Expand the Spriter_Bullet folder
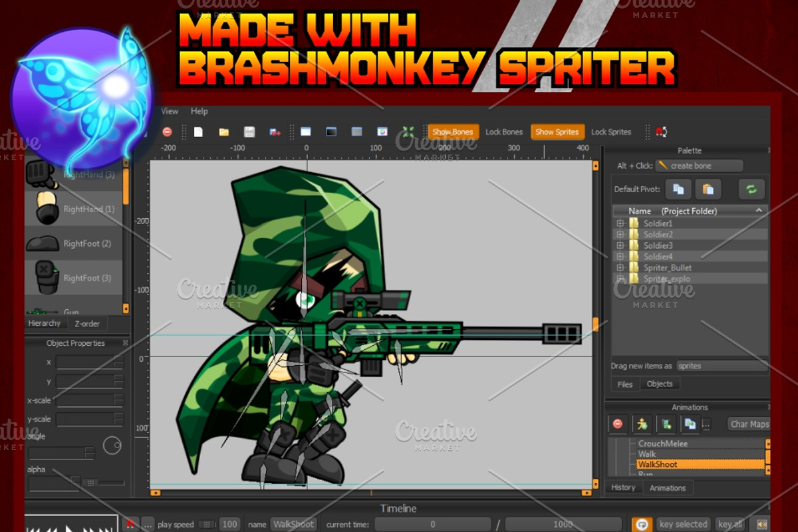This screenshot has height=532, width=798. coord(620,267)
